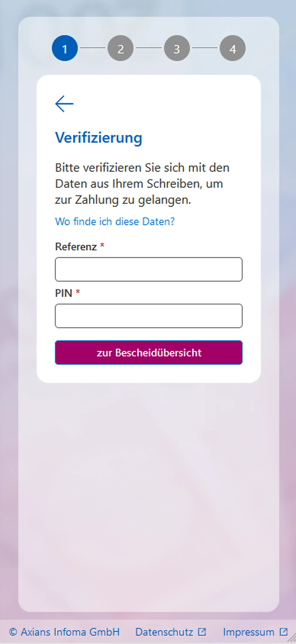Image resolution: width=296 pixels, height=644 pixels.
Task: Go to step 2 in progress indicator
Action: click(121, 48)
